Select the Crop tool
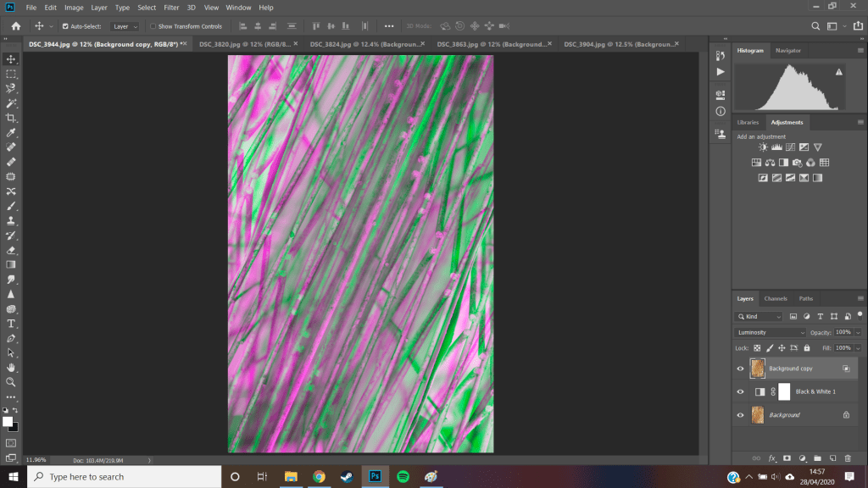The width and height of the screenshot is (868, 488). click(11, 118)
